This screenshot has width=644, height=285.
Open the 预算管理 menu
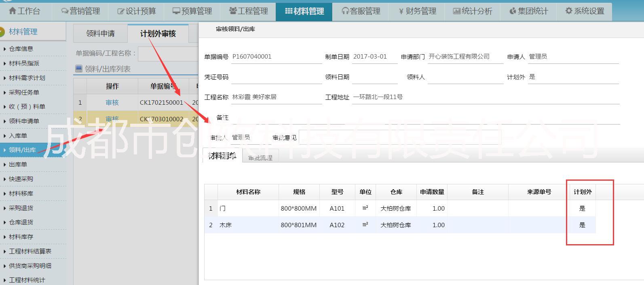[192, 11]
